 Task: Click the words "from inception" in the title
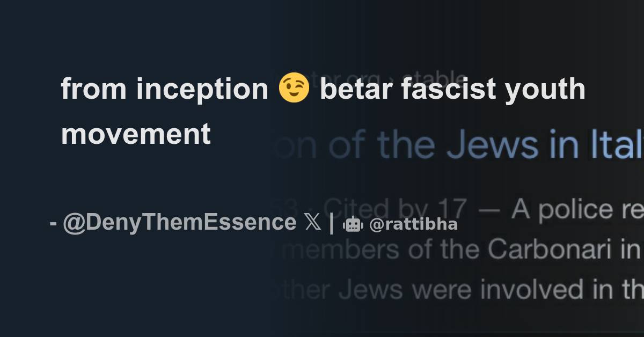pos(164,89)
